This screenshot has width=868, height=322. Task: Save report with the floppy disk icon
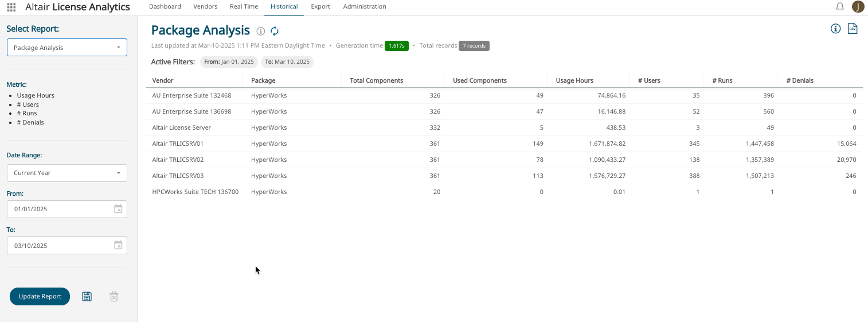point(87,297)
